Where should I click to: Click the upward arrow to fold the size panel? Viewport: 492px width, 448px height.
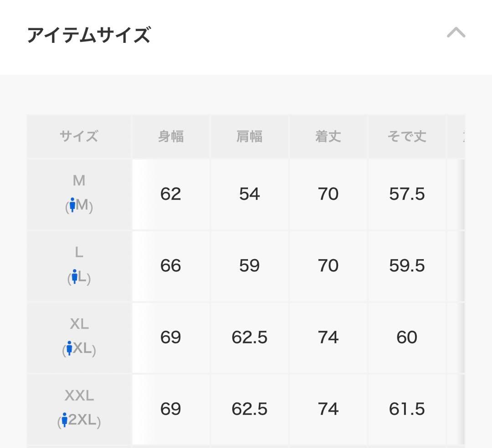point(457,32)
